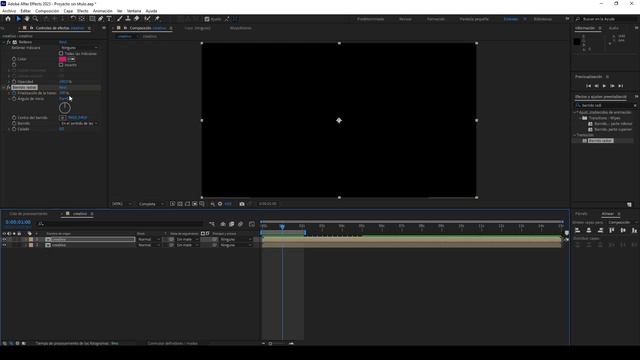The image size is (640, 360).
Task: Hide layer 2 using its eye icon
Action: (x=4, y=245)
